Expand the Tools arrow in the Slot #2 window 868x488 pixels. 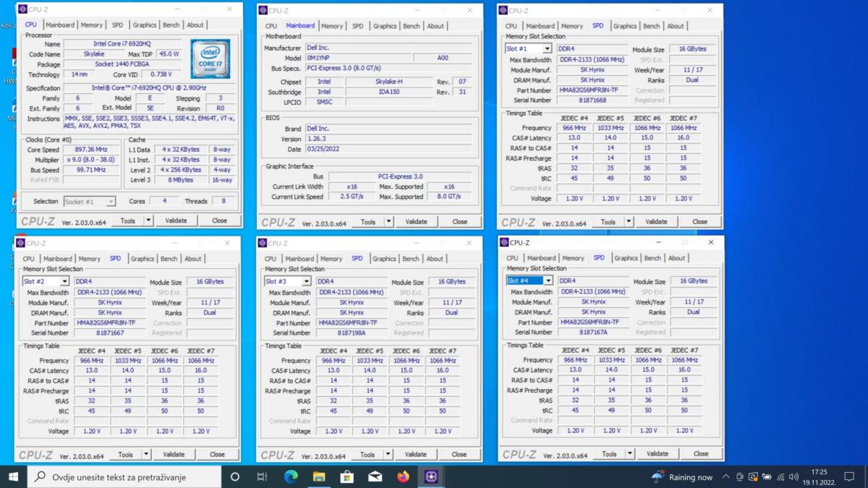146,455
